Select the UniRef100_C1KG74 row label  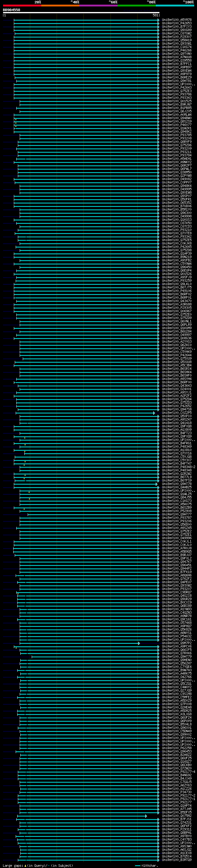pos(177,47)
